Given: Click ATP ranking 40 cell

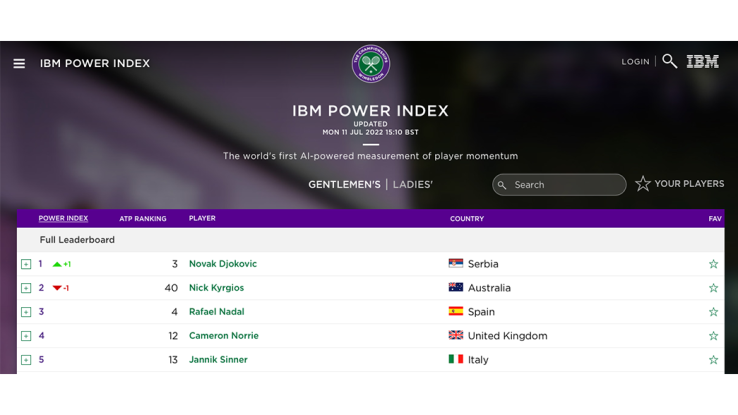Looking at the screenshot, I should tap(171, 287).
